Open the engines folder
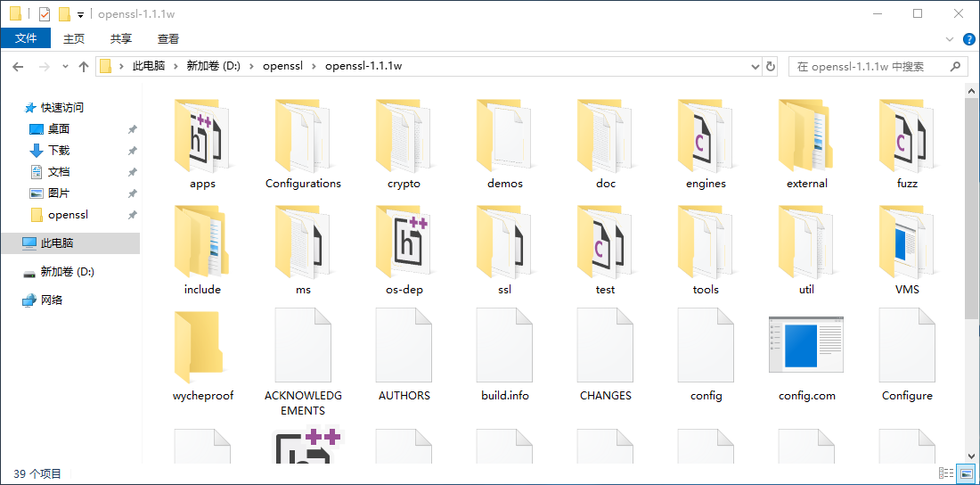This screenshot has width=980, height=485. (706, 143)
